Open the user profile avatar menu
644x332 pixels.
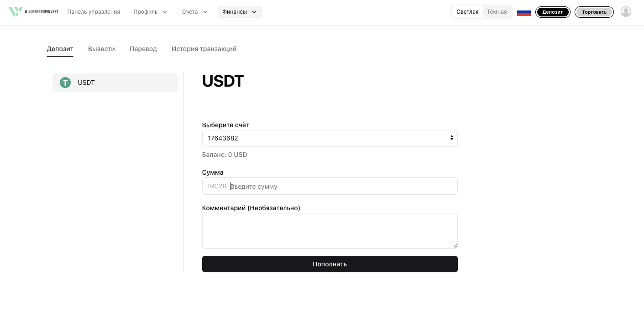[626, 12]
